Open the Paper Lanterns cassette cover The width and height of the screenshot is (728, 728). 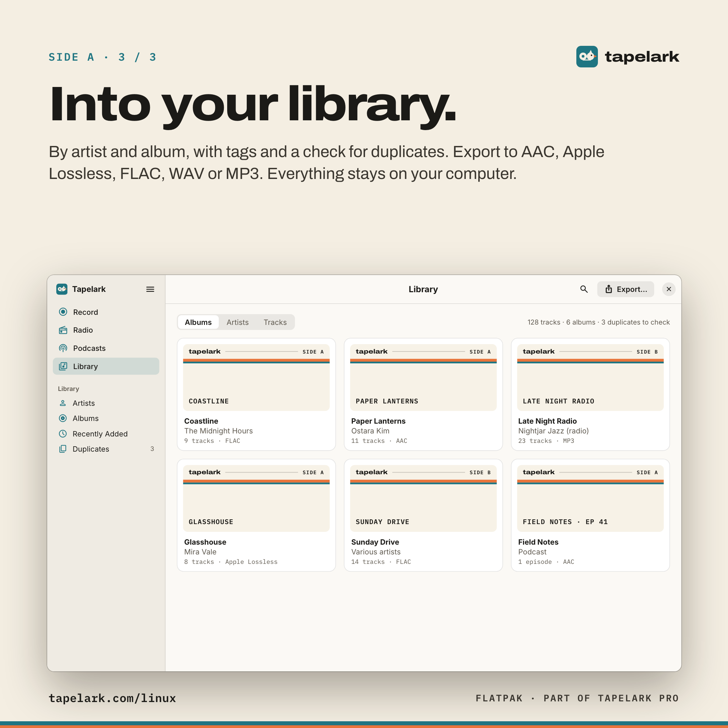click(x=423, y=377)
